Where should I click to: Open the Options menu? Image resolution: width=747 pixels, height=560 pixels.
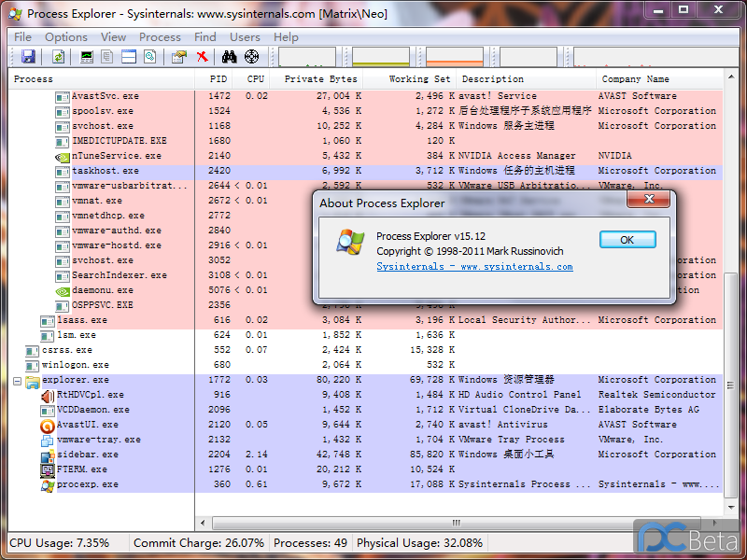click(66, 37)
